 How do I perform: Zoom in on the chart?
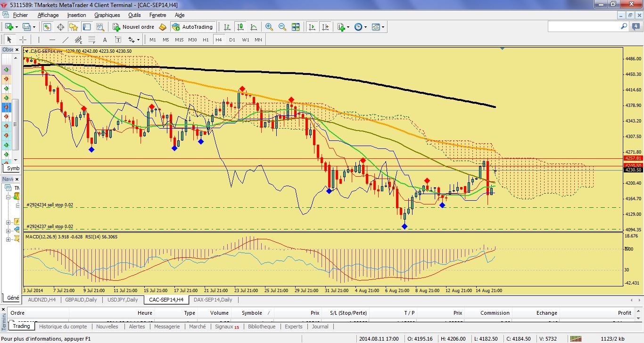269,27
